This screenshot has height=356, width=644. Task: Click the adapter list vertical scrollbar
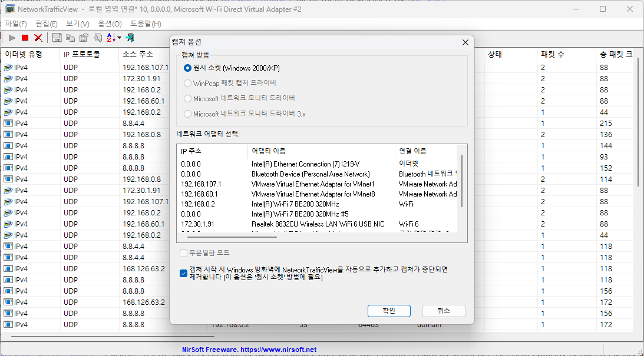click(462, 181)
